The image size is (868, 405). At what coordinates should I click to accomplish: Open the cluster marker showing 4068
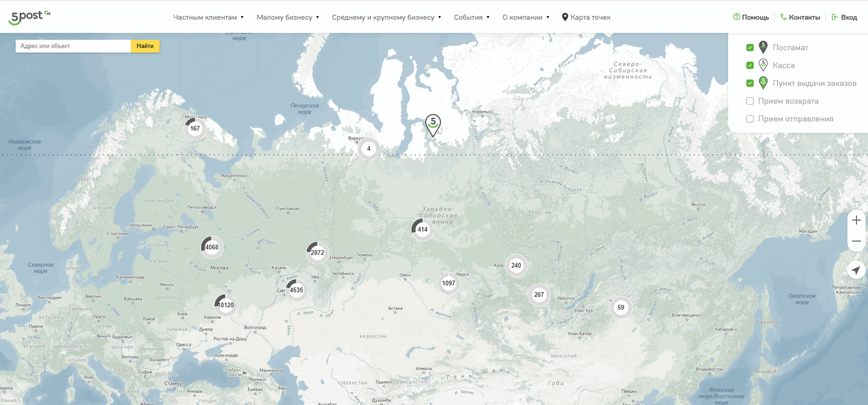coord(212,247)
